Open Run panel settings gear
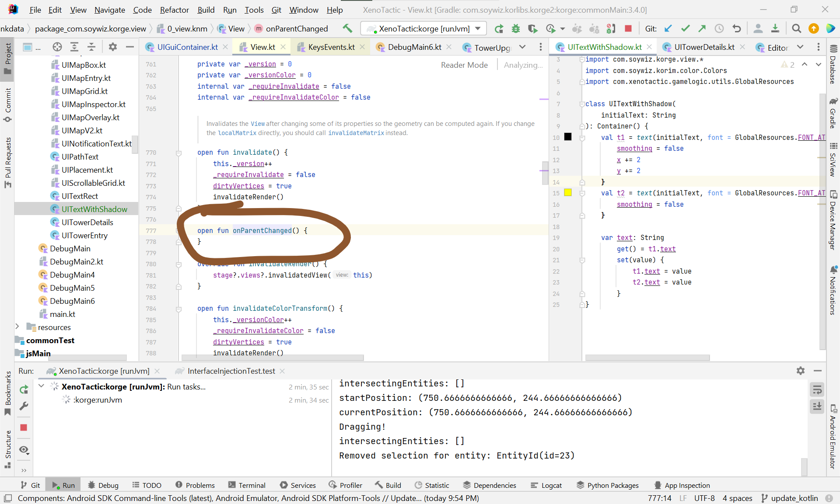This screenshot has width=840, height=504. 801,371
